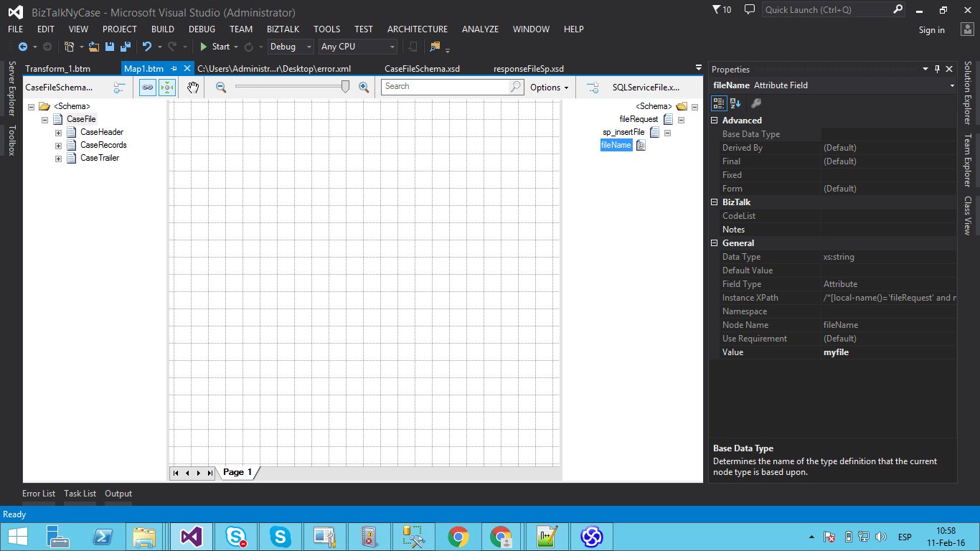Collapse the fileRequest node in destination schema
Viewport: 980px width, 551px height.
click(x=681, y=120)
